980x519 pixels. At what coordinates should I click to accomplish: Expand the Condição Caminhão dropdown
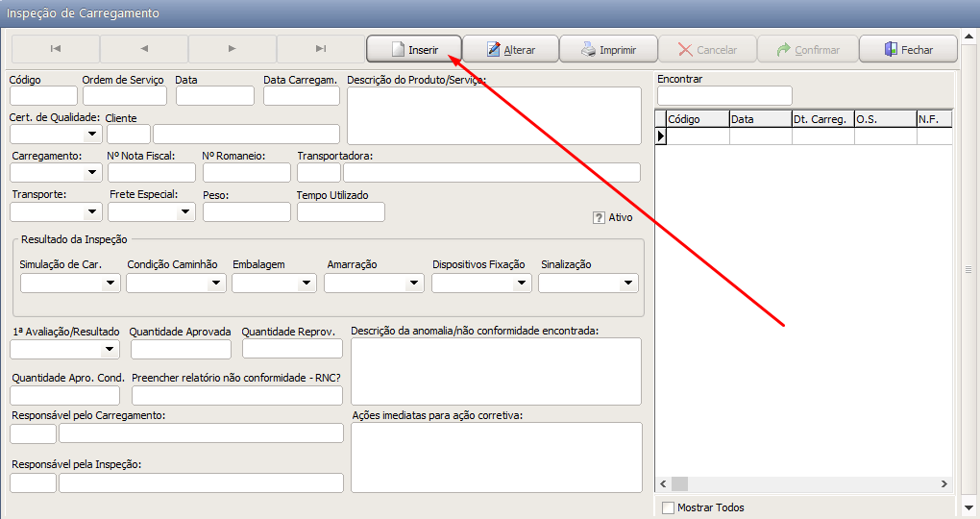(216, 283)
